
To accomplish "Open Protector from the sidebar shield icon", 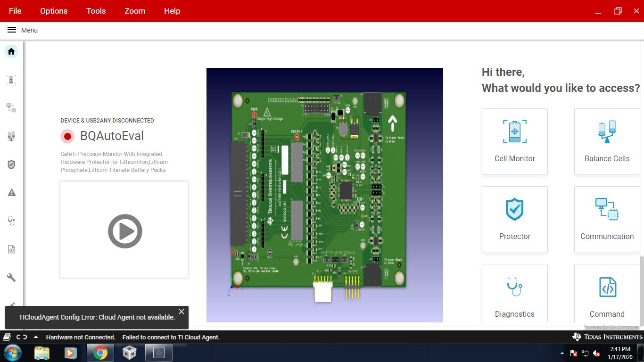I will point(11,165).
